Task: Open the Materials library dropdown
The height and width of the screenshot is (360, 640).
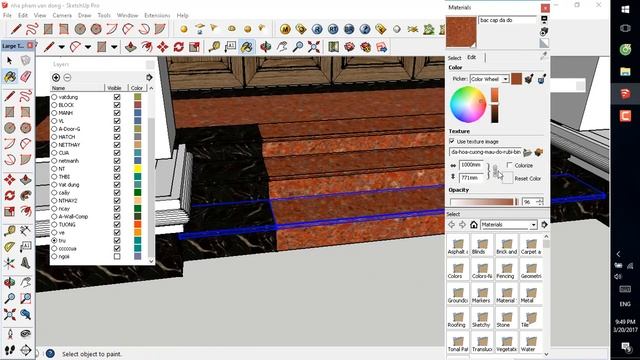Action: [533, 225]
